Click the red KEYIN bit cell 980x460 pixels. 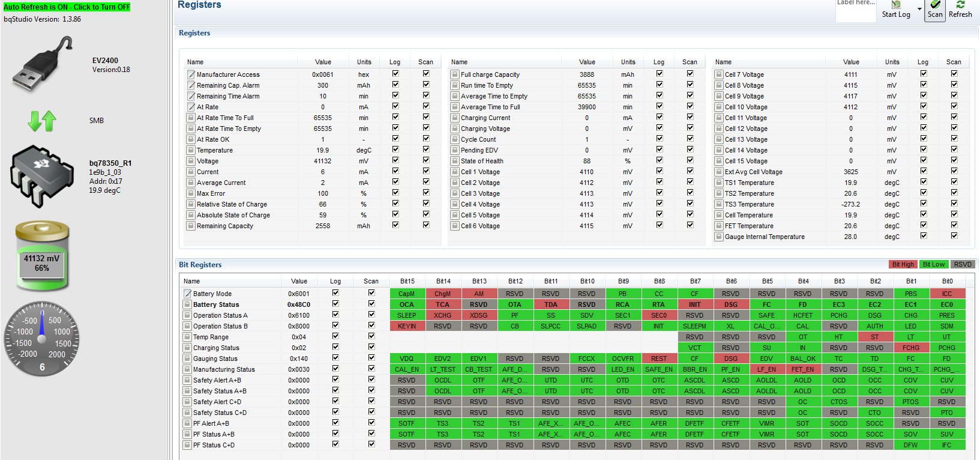point(407,326)
